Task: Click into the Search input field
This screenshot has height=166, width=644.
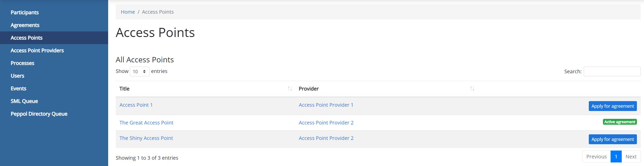Action: (x=612, y=71)
